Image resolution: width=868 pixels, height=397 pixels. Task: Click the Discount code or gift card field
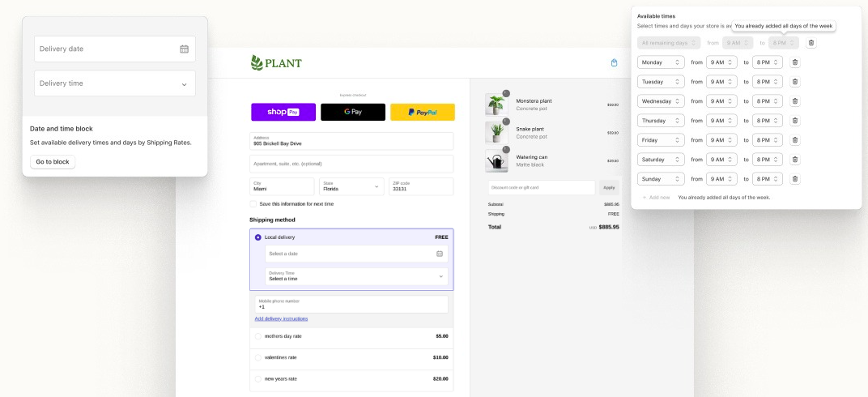click(x=541, y=187)
